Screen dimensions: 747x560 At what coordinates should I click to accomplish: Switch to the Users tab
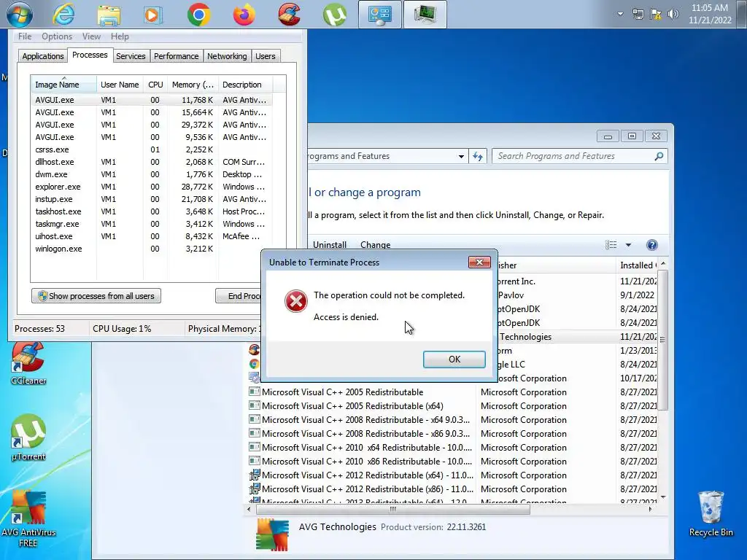(x=266, y=56)
